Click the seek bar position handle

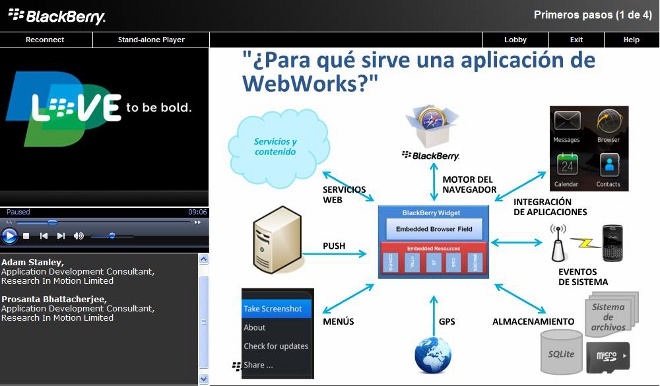coord(52,222)
